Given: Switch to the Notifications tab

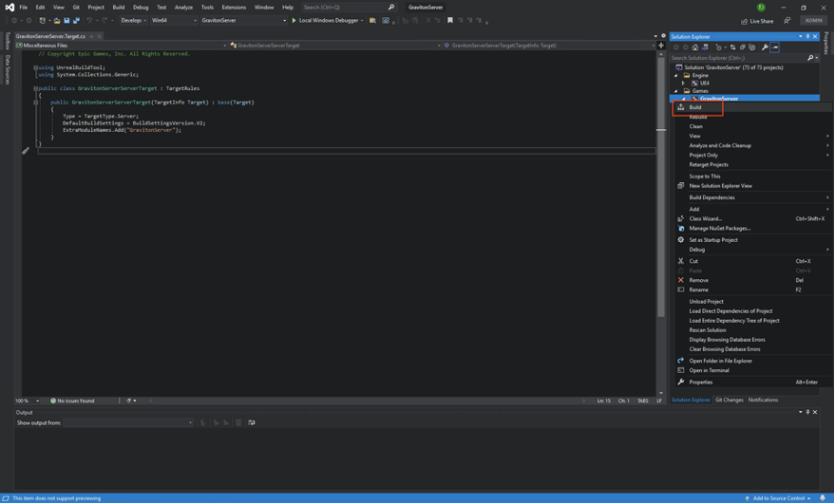Looking at the screenshot, I should tap(763, 401).
